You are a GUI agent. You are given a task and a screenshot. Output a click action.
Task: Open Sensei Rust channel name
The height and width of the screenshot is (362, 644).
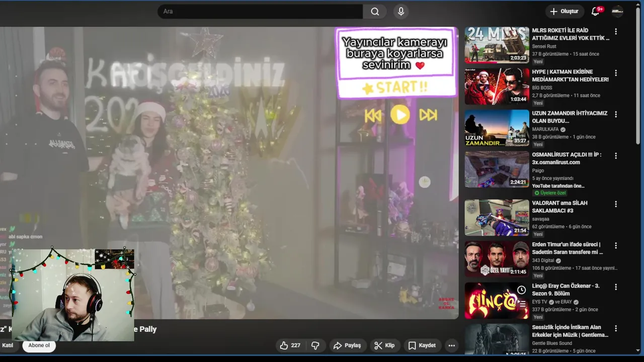[544, 46]
